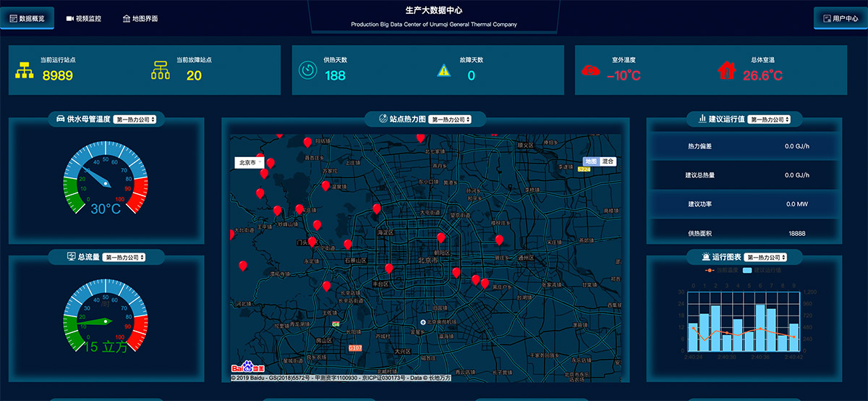Viewport: 868px width, 401px height.
Task: Click the G4 highway badge on map
Action: click(336, 324)
